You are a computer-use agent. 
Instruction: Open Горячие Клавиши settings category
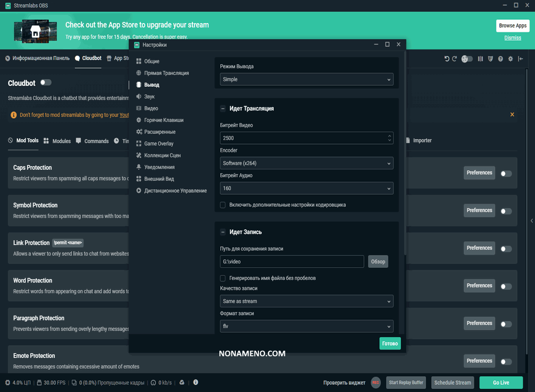click(163, 120)
